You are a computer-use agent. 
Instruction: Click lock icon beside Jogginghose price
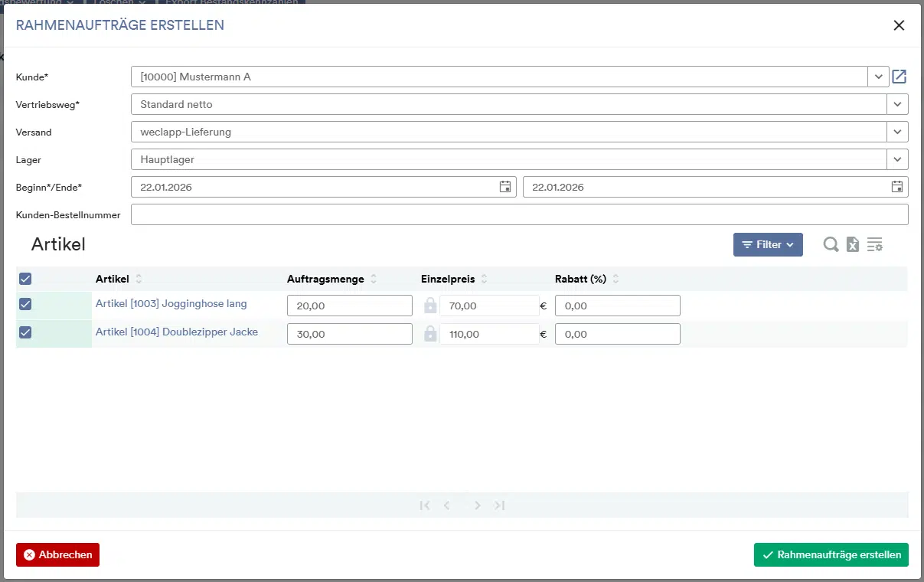tap(430, 306)
